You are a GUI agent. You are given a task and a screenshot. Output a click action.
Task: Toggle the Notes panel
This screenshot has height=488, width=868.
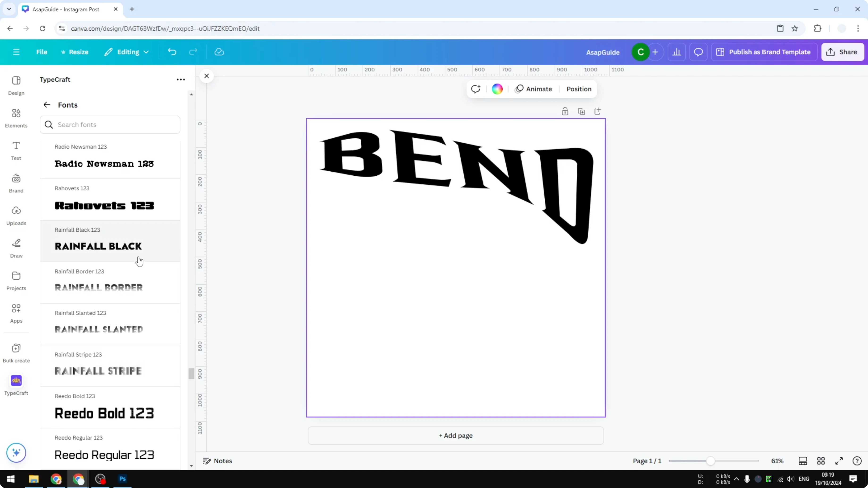[x=217, y=461]
